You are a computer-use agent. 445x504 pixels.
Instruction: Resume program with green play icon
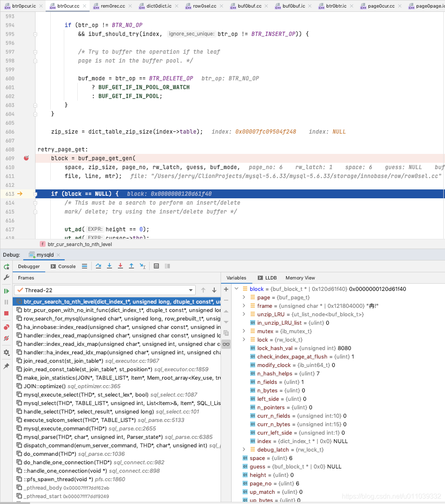pos(6,291)
